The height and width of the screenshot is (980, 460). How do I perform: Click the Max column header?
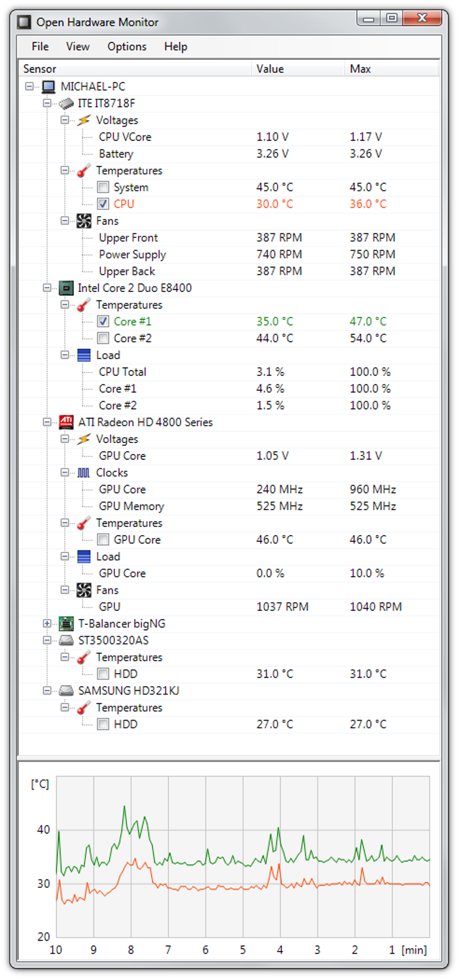(360, 69)
